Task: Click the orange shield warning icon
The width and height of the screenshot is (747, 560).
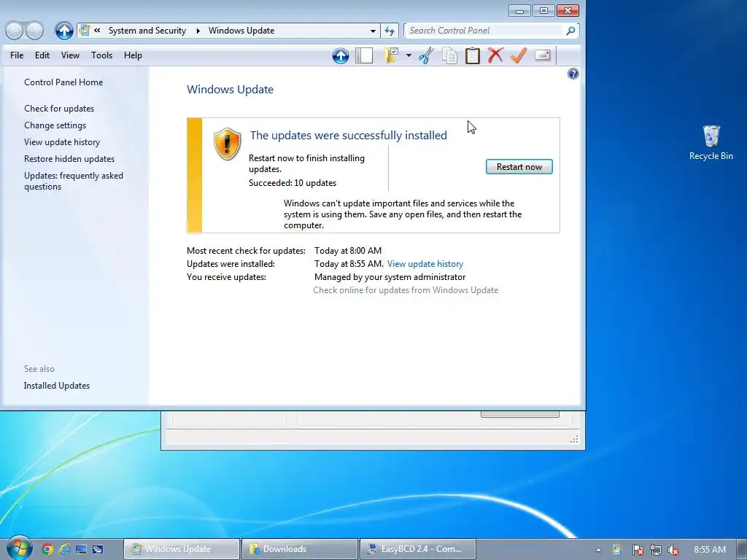Action: click(228, 144)
